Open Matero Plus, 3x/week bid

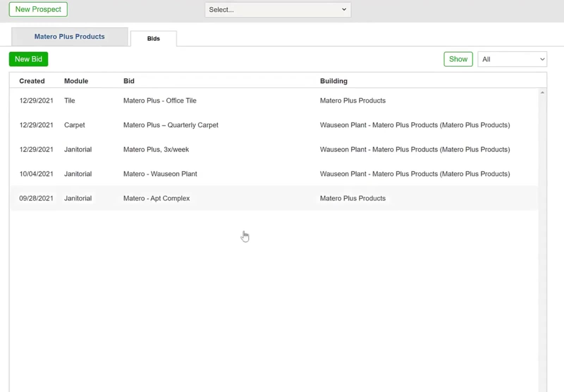coord(156,149)
